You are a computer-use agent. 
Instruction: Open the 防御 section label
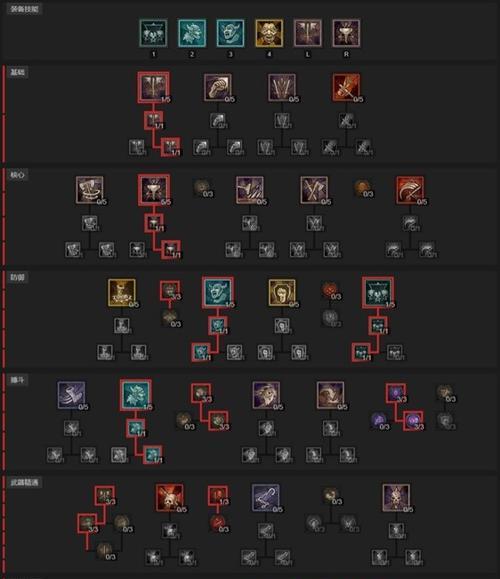17,277
